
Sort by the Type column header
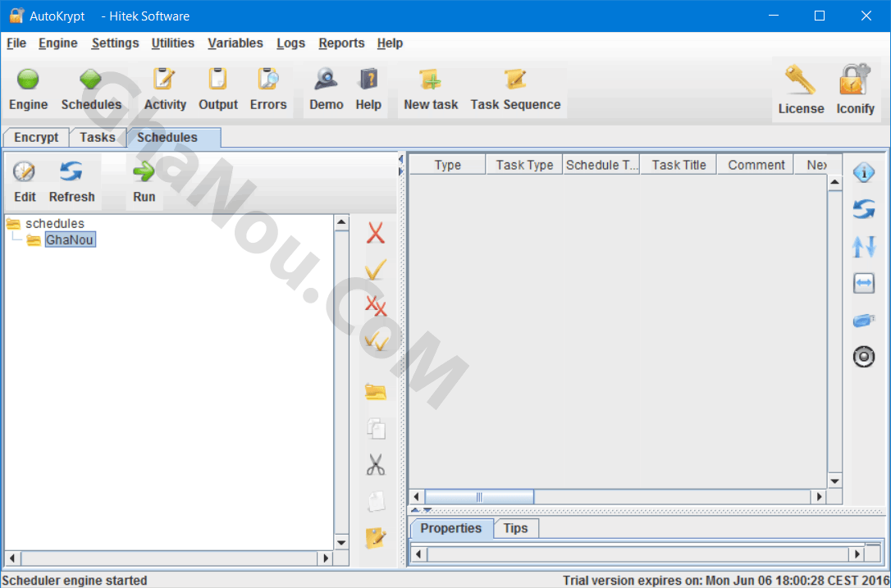[448, 166]
